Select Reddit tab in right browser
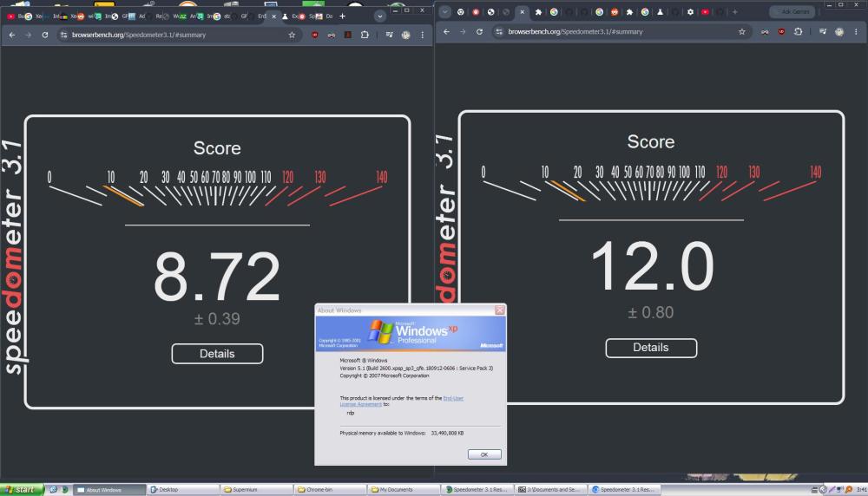 [x=614, y=11]
